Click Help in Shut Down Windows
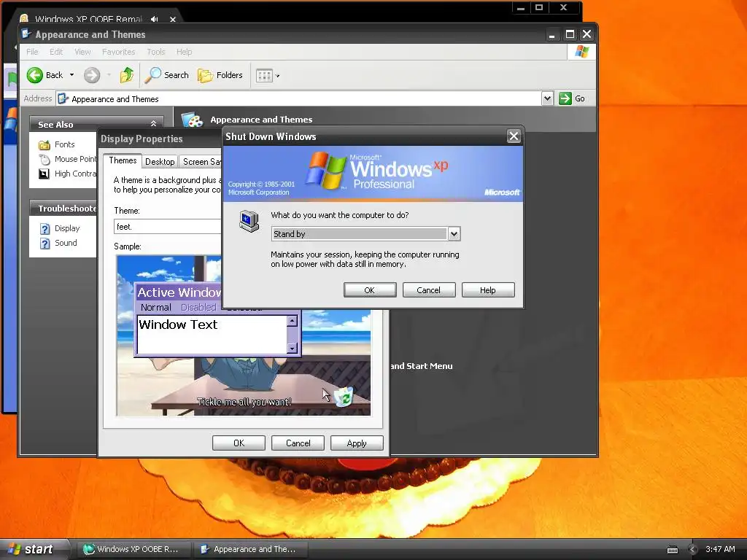The height and width of the screenshot is (560, 747). click(488, 290)
